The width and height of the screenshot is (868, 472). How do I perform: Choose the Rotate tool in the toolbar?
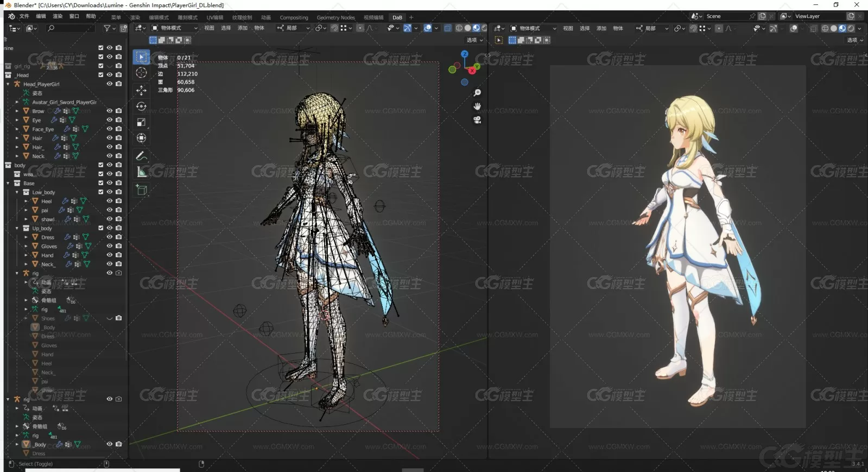pos(141,106)
